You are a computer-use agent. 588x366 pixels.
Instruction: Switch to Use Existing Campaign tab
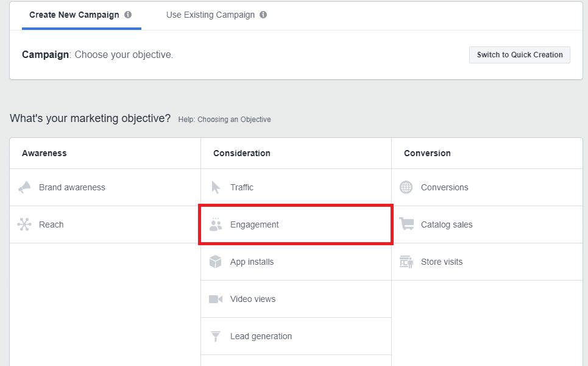coord(210,15)
